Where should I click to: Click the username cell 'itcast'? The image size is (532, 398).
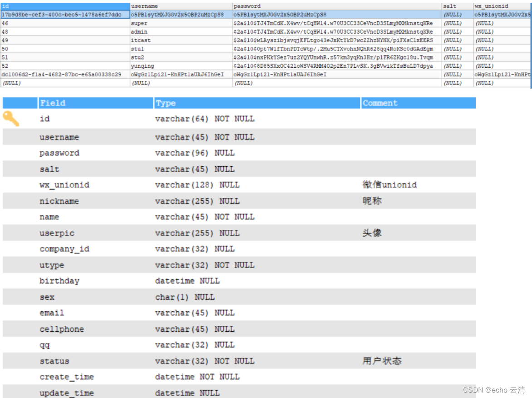pos(182,40)
